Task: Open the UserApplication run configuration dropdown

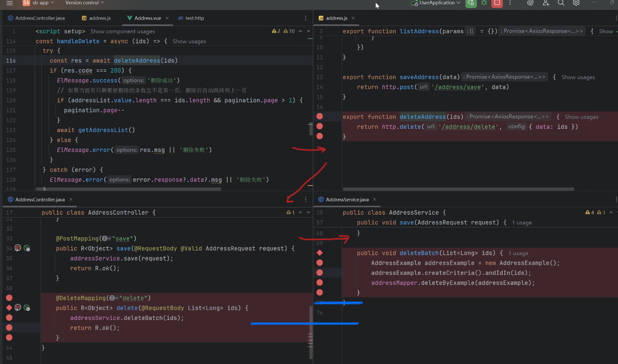Action: [436, 3]
